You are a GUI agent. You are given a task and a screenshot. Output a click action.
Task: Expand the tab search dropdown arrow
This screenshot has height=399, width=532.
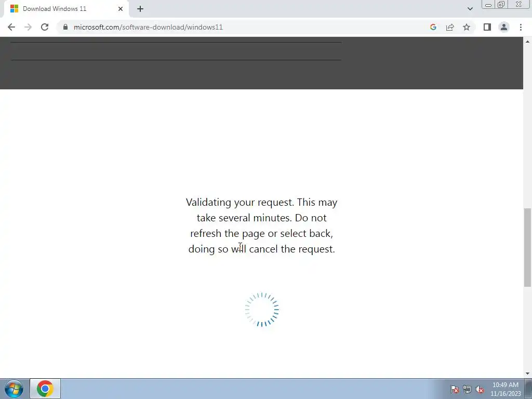point(470,9)
